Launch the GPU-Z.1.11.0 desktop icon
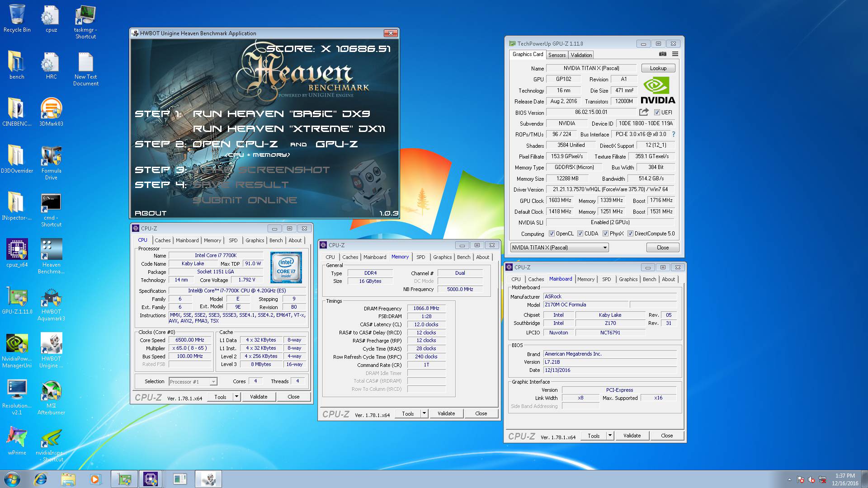 coord(17,300)
